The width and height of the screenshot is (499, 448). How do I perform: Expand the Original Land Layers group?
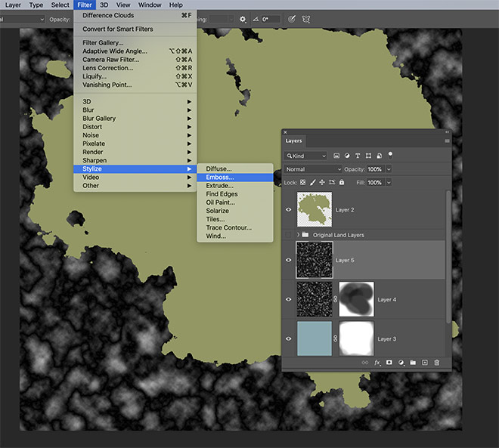point(298,235)
